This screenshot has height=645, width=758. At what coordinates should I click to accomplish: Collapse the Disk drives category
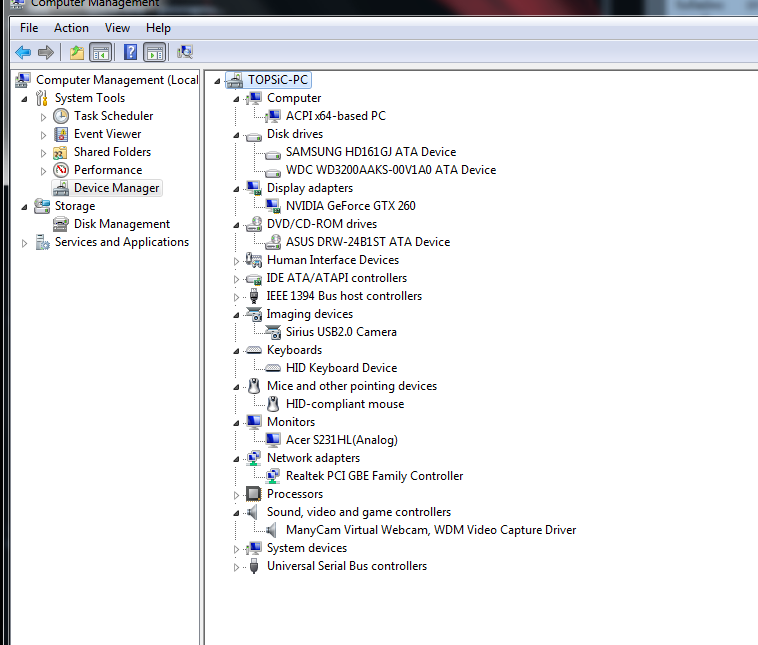pos(237,134)
